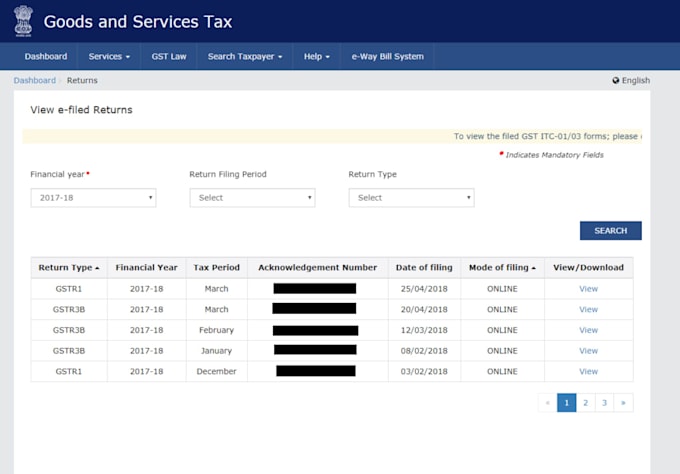
Task: Click the GST ITC-01/03 notice banner
Action: tap(332, 136)
